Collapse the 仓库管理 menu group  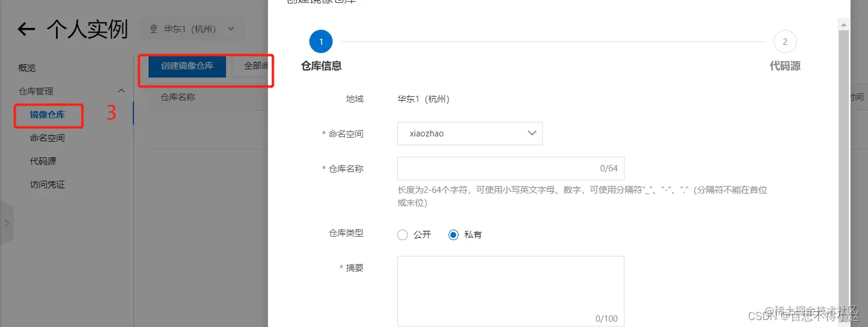(121, 91)
